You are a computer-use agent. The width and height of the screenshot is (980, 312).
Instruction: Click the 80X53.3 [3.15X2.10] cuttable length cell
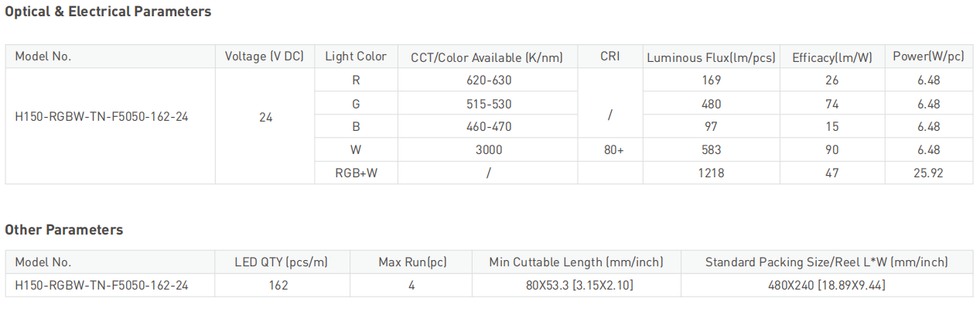(576, 286)
